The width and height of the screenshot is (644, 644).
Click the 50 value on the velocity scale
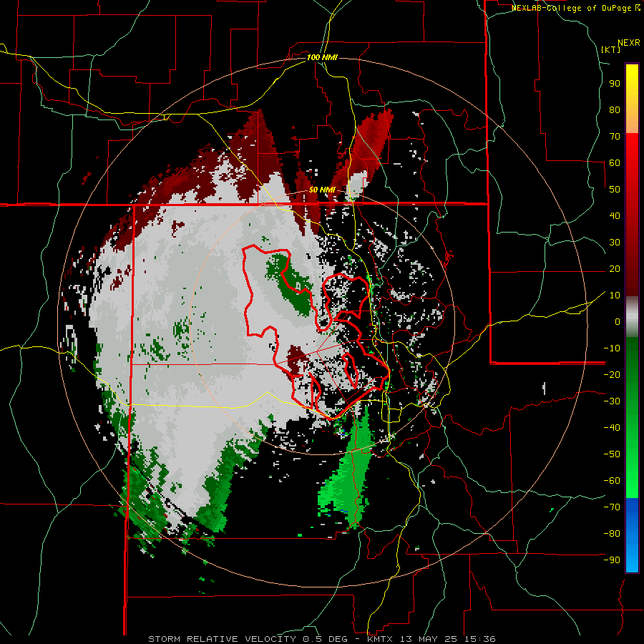click(x=615, y=190)
